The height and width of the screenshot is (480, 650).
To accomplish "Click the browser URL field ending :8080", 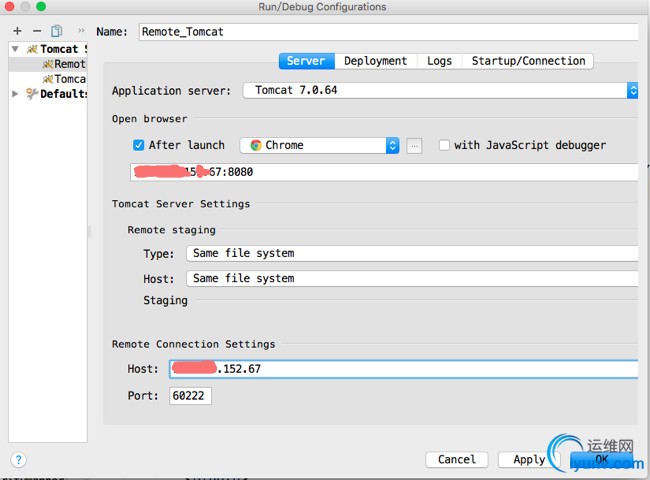I will click(x=384, y=172).
